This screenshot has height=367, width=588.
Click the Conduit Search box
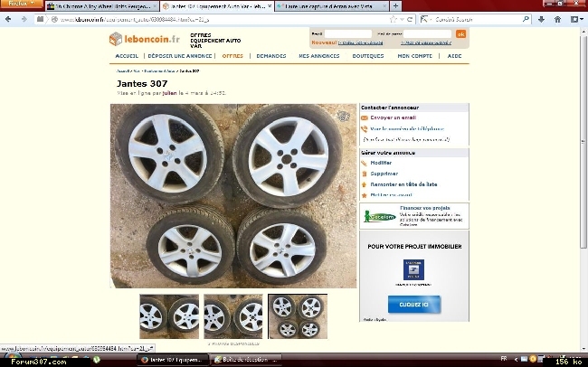click(474, 19)
